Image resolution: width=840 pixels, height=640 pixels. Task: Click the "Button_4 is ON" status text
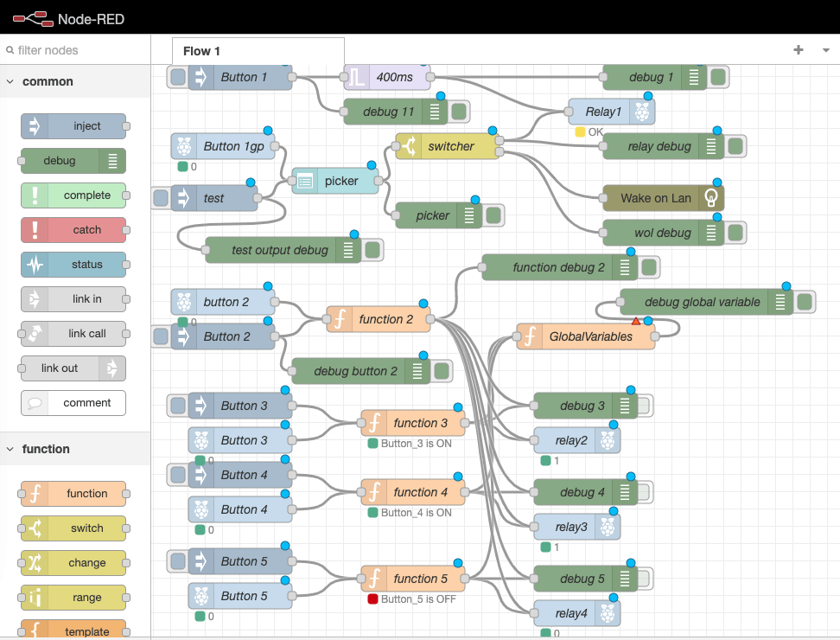tap(417, 513)
